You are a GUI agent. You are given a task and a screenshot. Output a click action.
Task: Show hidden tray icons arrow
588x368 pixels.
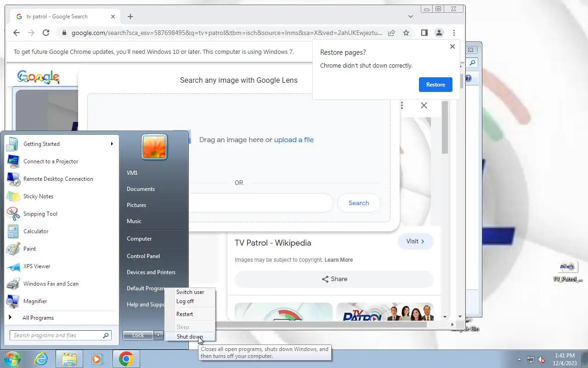(520, 359)
